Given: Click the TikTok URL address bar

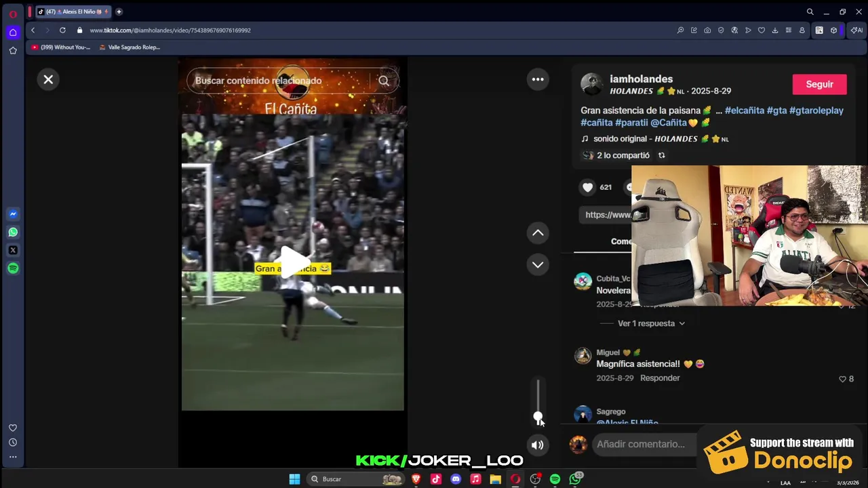Looking at the screenshot, I should [170, 30].
